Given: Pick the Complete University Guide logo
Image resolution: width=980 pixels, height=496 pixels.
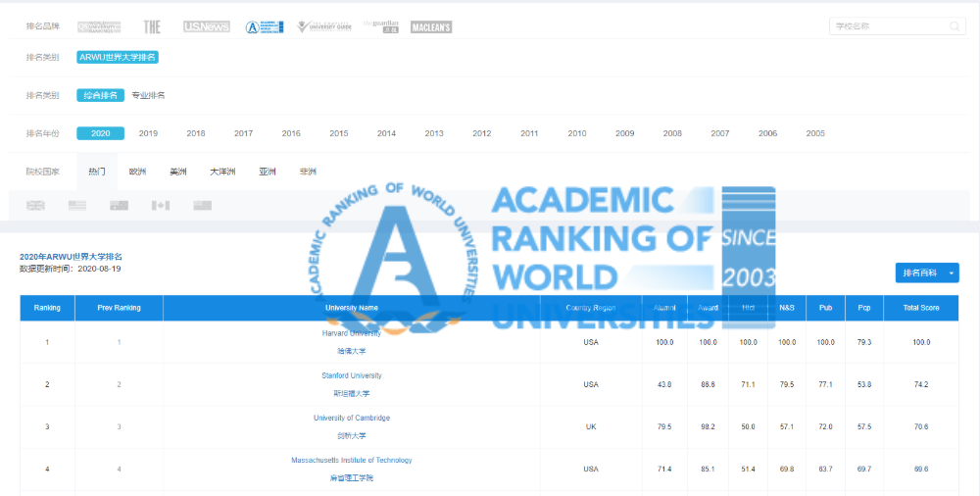Looking at the screenshot, I should [322, 26].
